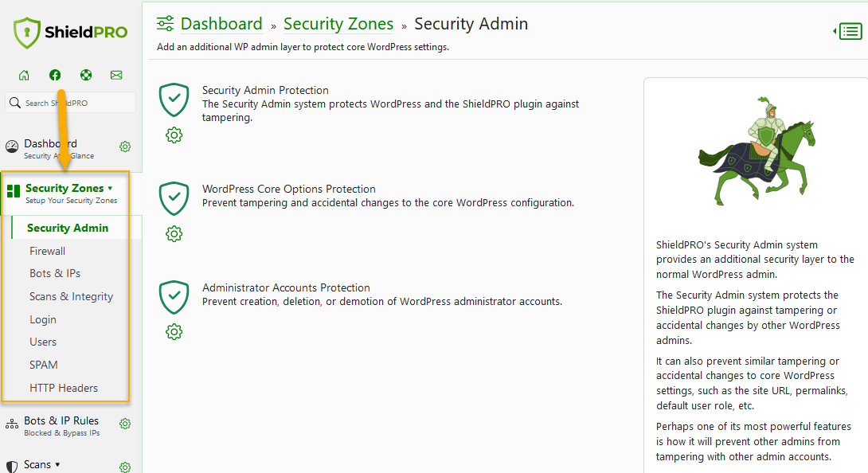Click the Dashboard gauge icon
Image resolution: width=868 pixels, height=473 pixels.
tap(12, 147)
